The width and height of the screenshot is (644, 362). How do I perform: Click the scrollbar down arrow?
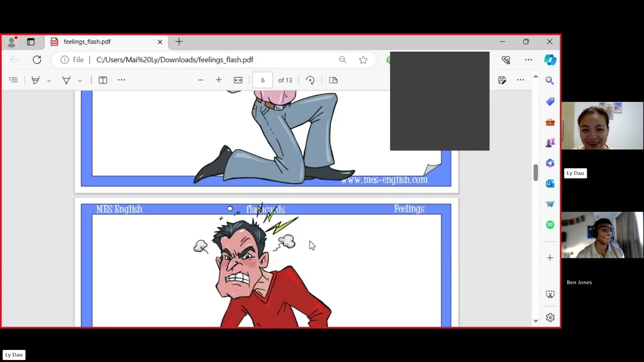click(x=535, y=321)
